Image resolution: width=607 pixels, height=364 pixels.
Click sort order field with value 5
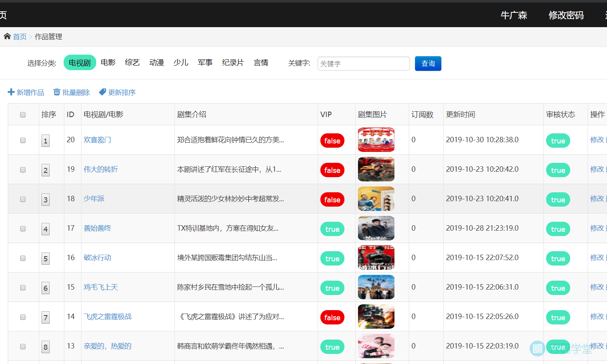[x=45, y=259]
